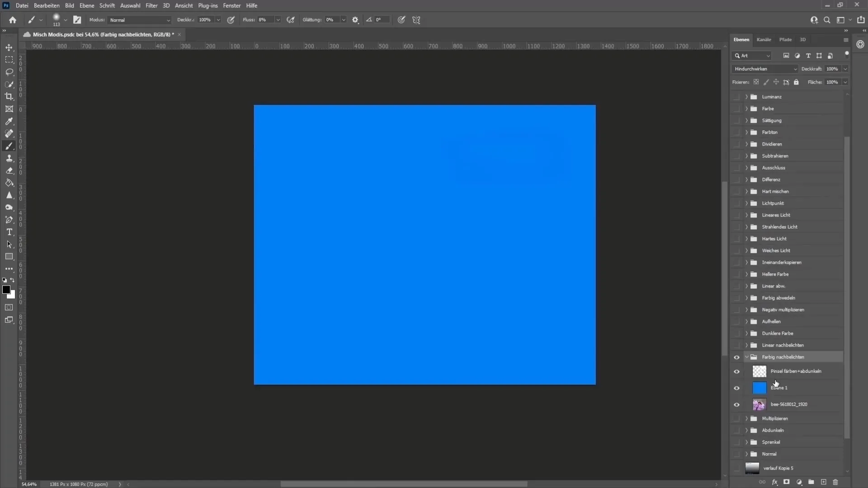Toggle visibility of bee-5618012_1920 layer
The image size is (868, 488).
point(737,404)
